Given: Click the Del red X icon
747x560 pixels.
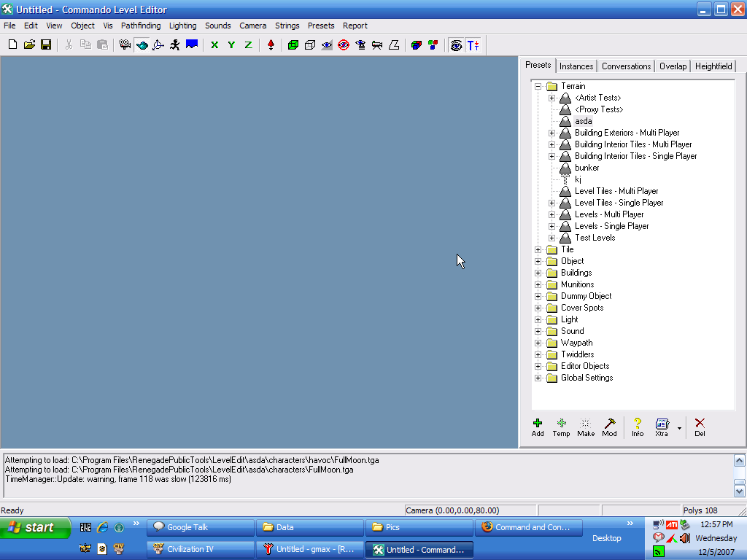Looking at the screenshot, I should [700, 427].
